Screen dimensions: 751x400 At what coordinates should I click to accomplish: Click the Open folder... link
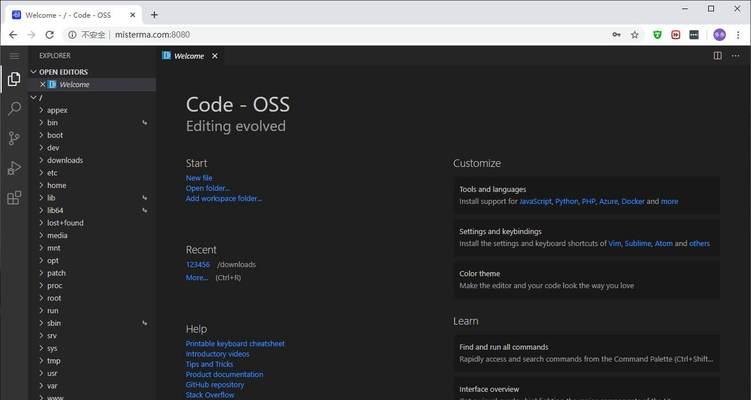pyautogui.click(x=208, y=188)
